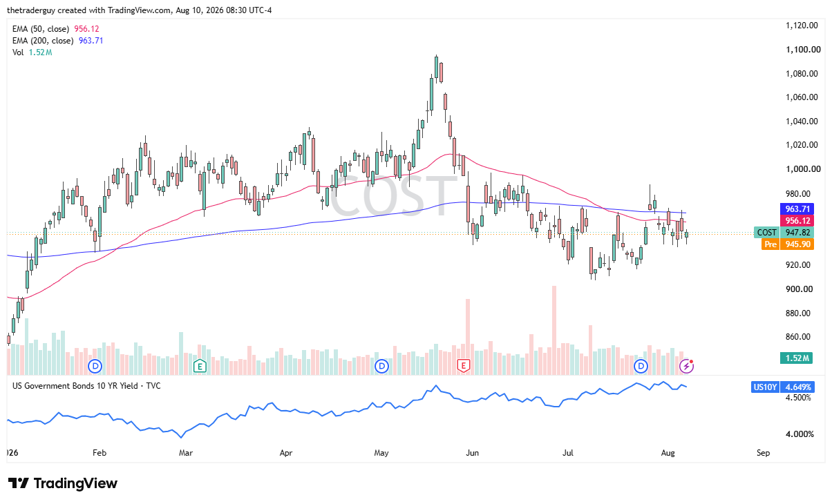Click the blue 963.71 price axis label
The image size is (832, 504).
[x=797, y=209]
